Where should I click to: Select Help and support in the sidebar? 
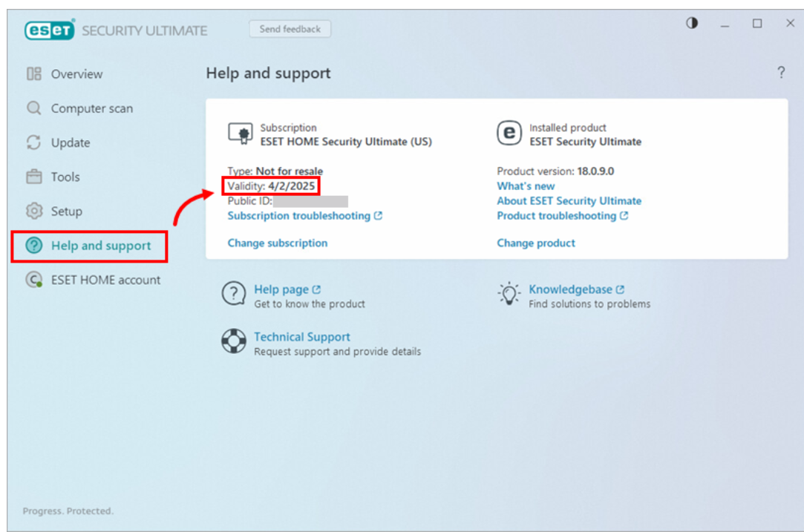101,246
